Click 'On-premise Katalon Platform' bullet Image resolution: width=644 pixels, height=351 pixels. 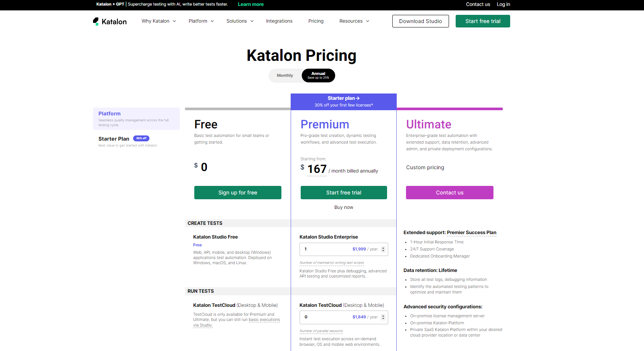pos(437,323)
